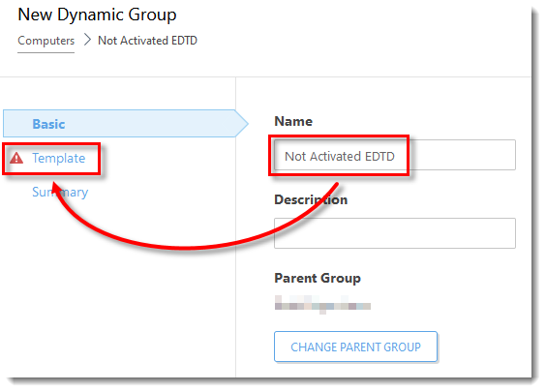The width and height of the screenshot is (546, 392).
Task: Open the Summary wizard step
Action: click(60, 192)
